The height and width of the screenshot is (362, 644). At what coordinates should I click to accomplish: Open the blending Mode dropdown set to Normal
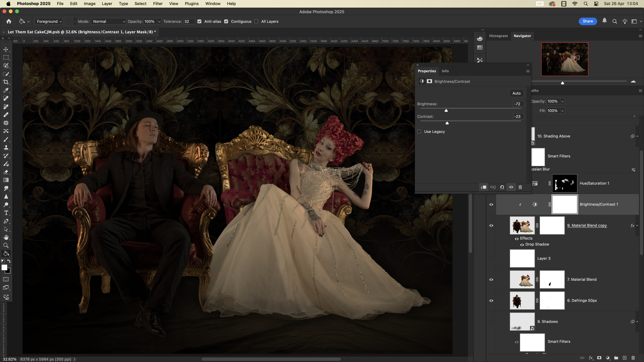coord(108,22)
